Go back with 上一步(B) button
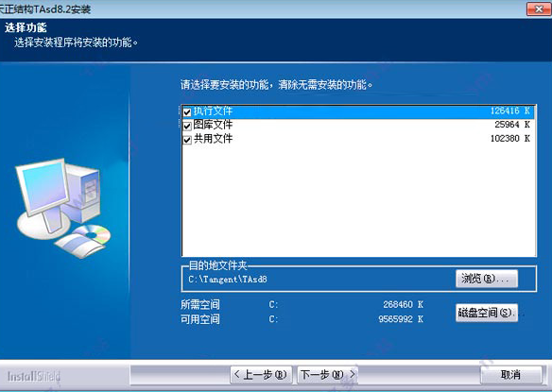Image resolution: width=552 pixels, height=392 pixels. point(261,375)
